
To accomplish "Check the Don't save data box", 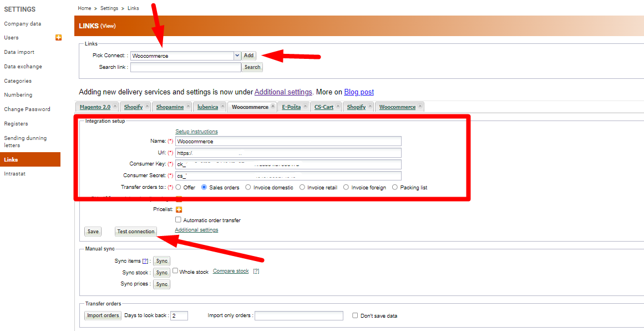I will [355, 315].
